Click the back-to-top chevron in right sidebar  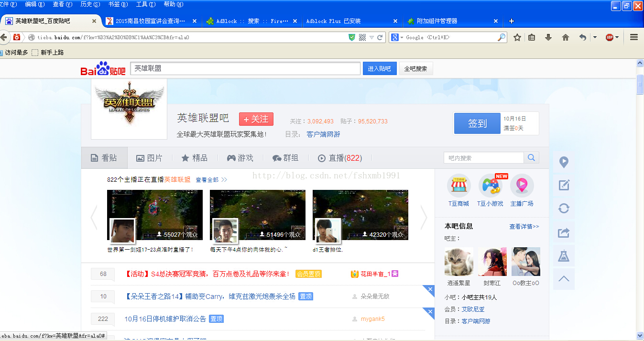[x=564, y=279]
